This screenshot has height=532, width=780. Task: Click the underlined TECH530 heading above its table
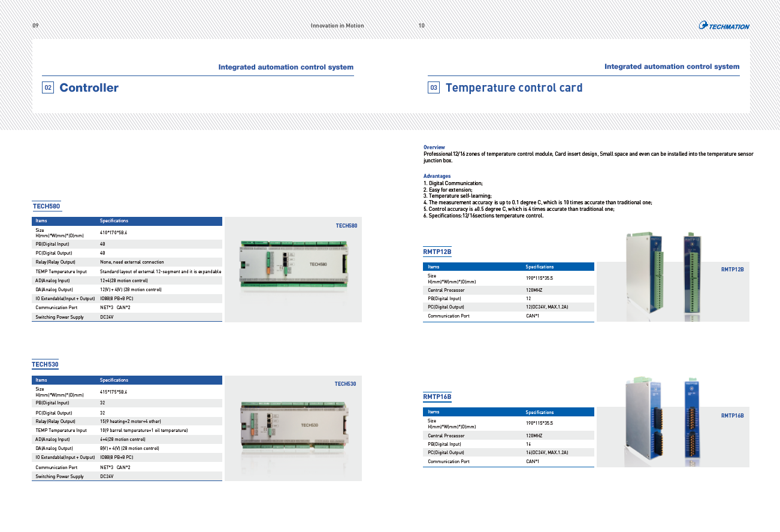tap(46, 364)
